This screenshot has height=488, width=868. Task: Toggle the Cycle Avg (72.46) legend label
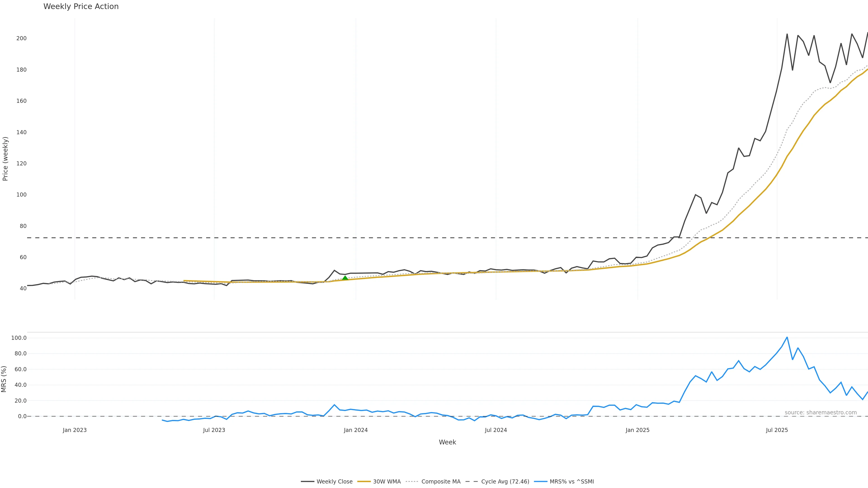pyautogui.click(x=505, y=482)
